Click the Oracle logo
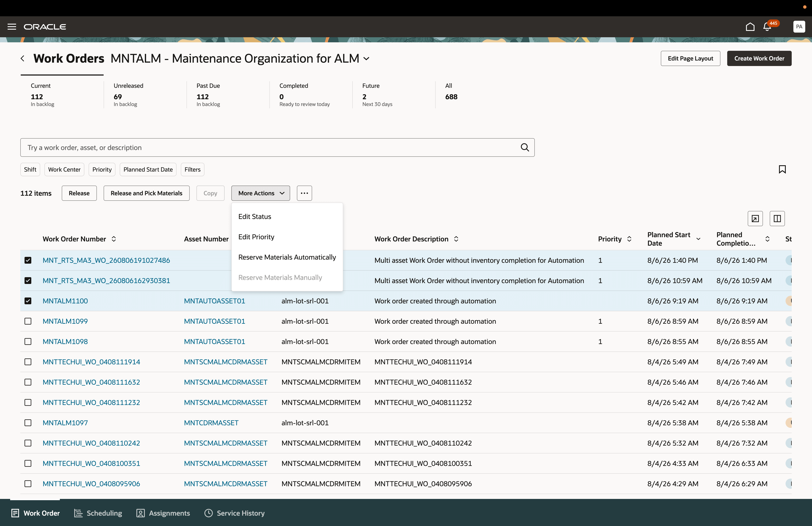The width and height of the screenshot is (812, 526). click(45, 27)
